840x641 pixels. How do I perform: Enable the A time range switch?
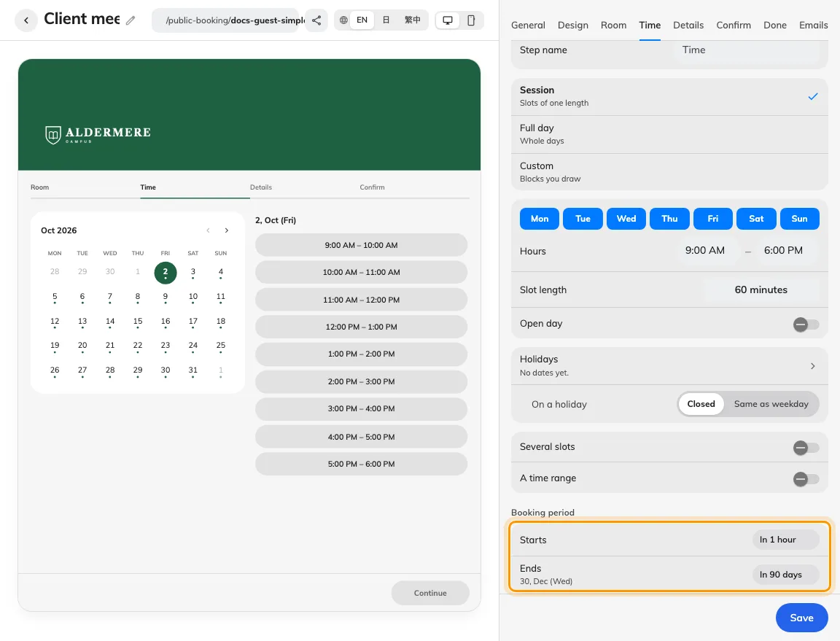[x=806, y=478]
